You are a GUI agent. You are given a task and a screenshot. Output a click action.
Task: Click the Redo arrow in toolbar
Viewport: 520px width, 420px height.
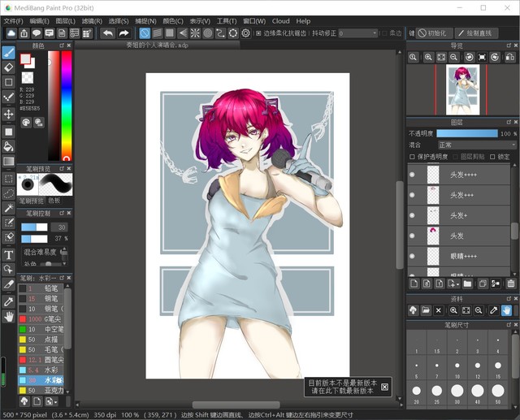click(123, 33)
